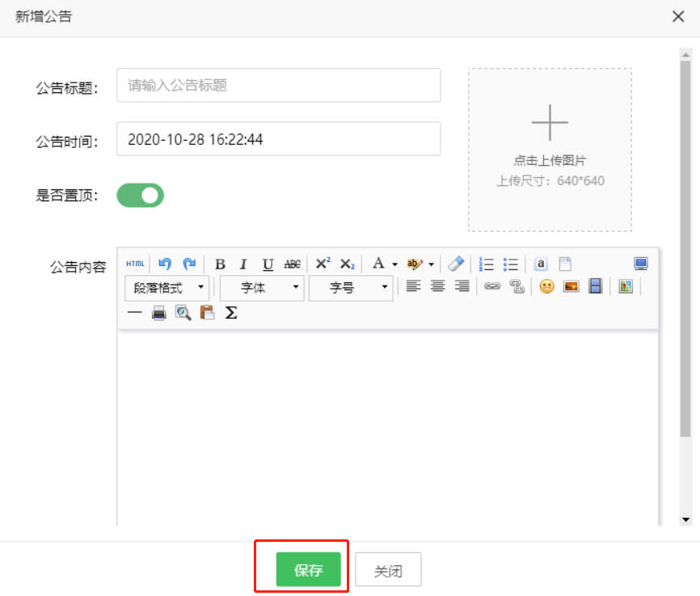Toggle the 是否置顶 switch off
The image size is (700, 596).
pyautogui.click(x=140, y=196)
